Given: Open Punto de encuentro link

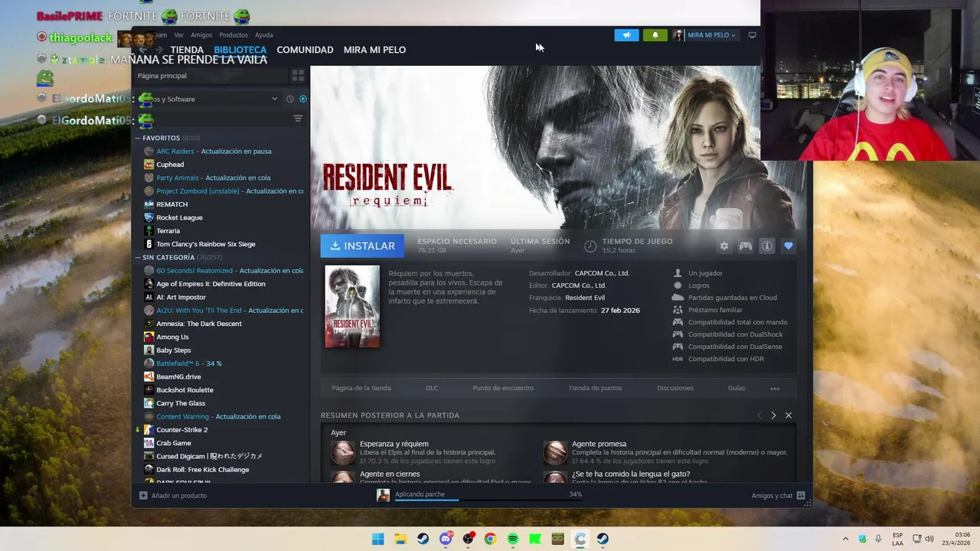Looking at the screenshot, I should click(503, 388).
